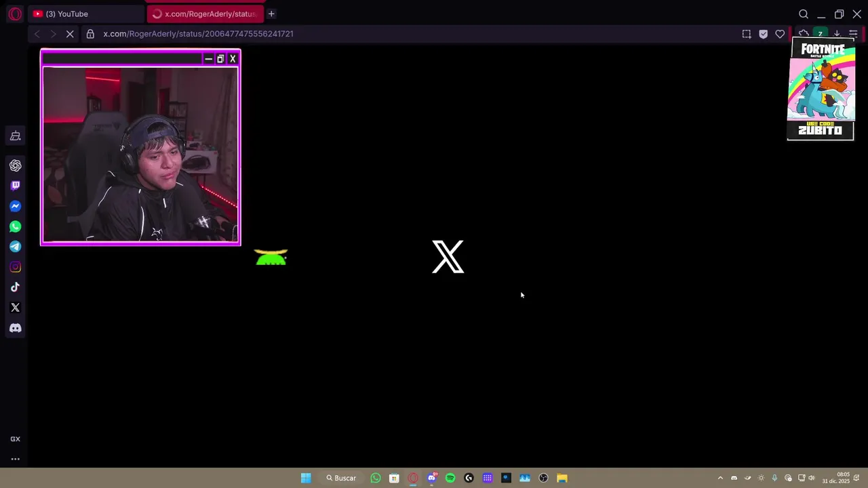Open the X sidebar messenger
This screenshot has height=488, width=868.
15,308
